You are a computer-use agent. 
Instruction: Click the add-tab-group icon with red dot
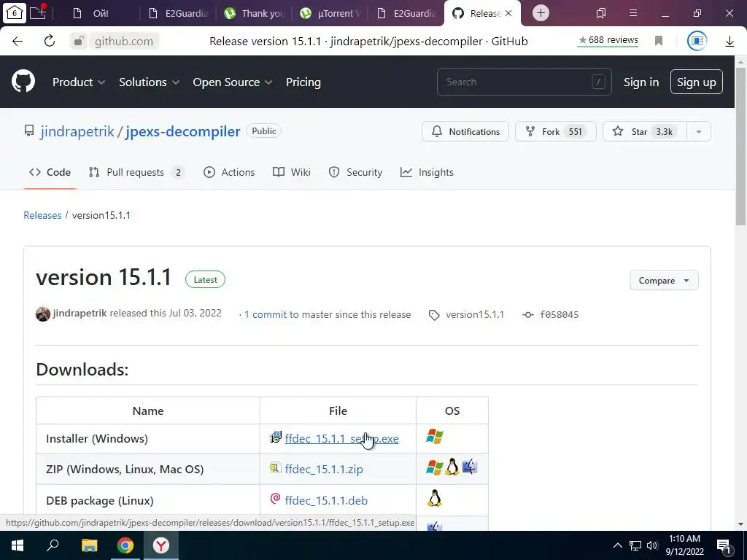[38, 12]
